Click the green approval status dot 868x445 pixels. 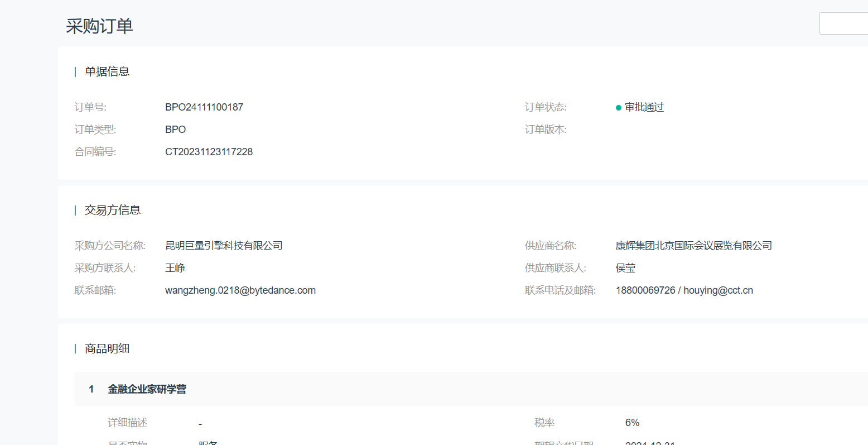point(618,108)
